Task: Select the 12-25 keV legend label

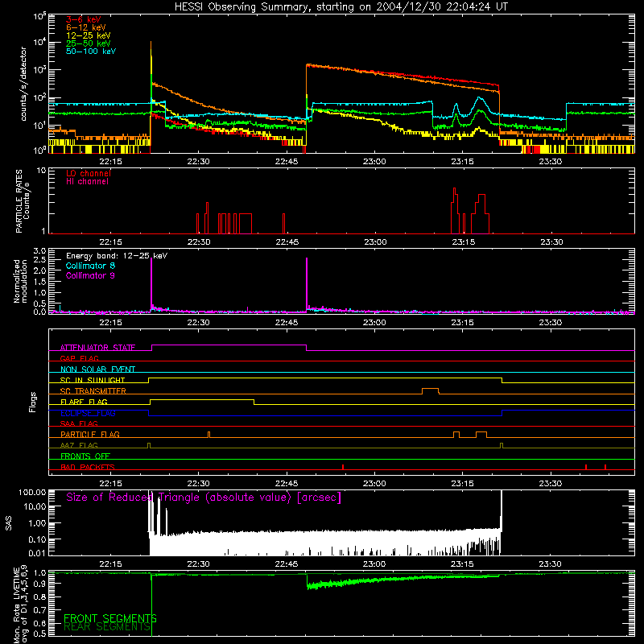Action: pos(89,35)
